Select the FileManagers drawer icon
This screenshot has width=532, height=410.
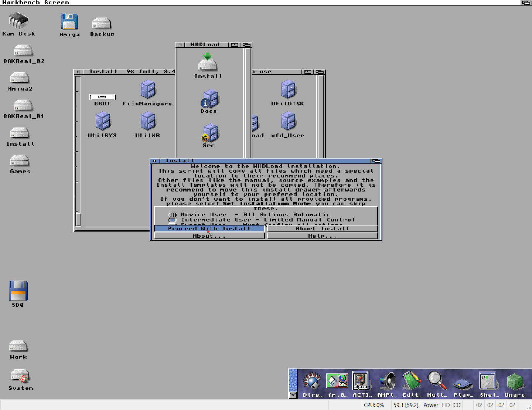pyautogui.click(x=148, y=90)
